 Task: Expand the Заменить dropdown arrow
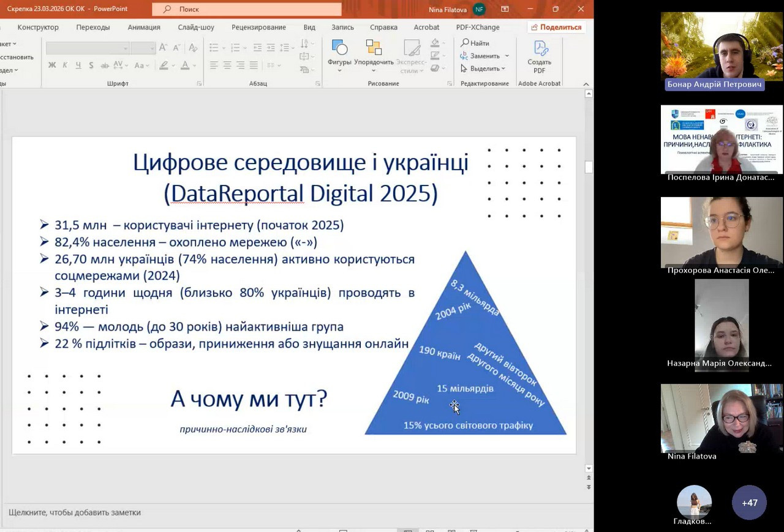click(x=507, y=56)
